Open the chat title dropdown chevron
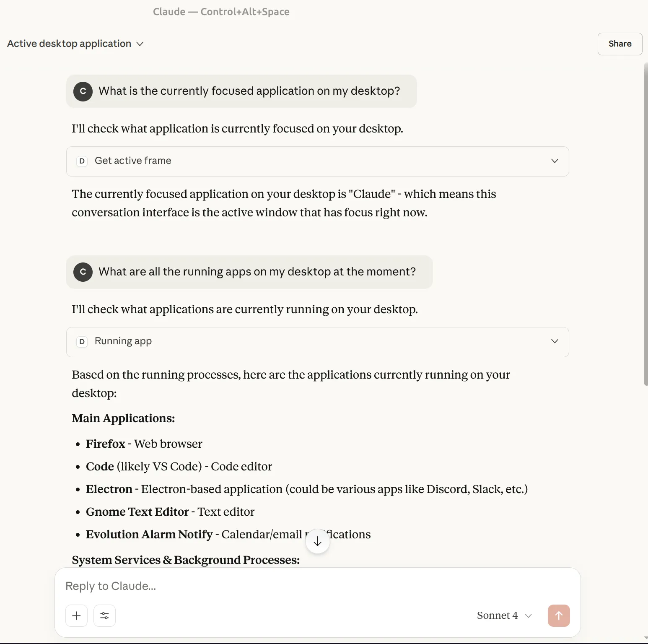 pos(140,44)
